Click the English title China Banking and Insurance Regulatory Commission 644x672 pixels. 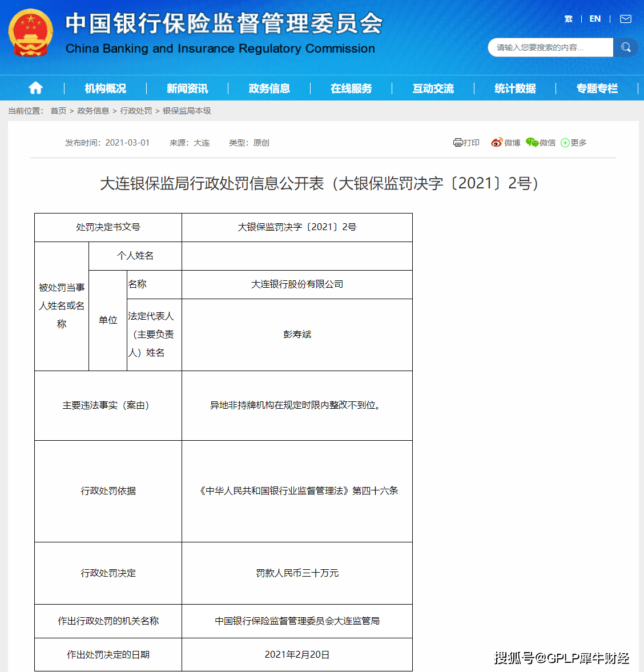pyautogui.click(x=220, y=49)
